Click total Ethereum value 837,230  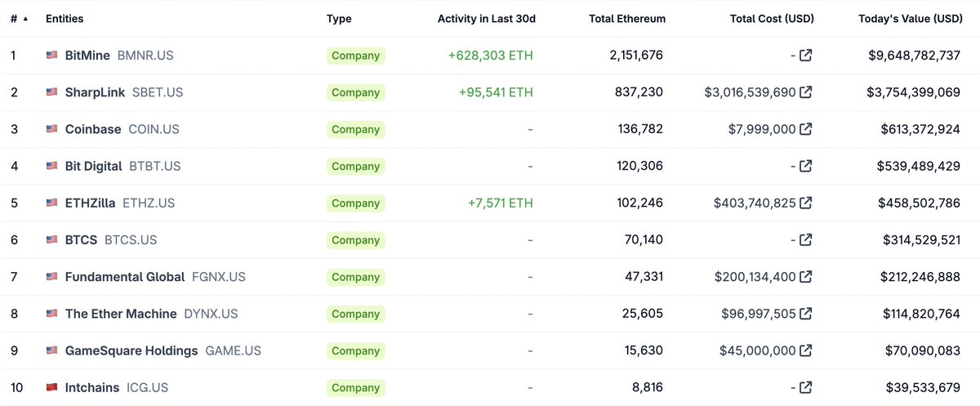(x=639, y=92)
